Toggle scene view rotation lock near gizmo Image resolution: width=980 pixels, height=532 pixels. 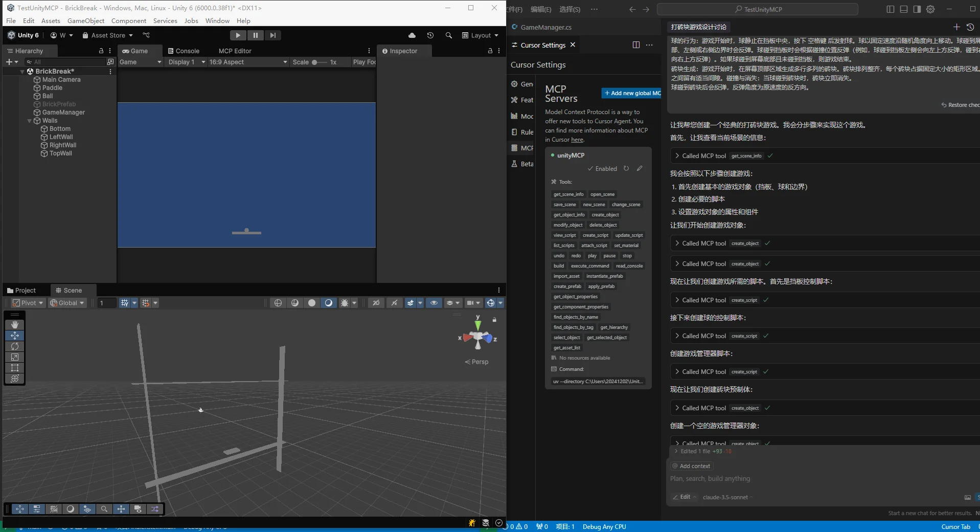coord(494,319)
